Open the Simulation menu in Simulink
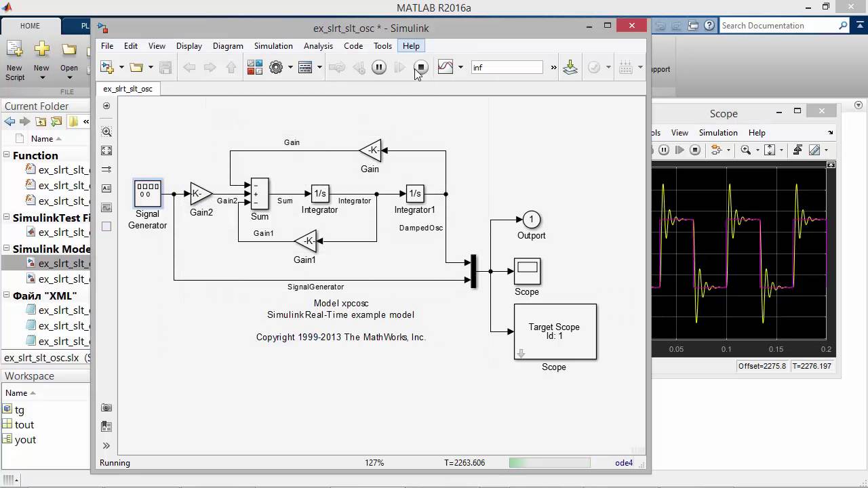This screenshot has height=488, width=868. click(273, 46)
